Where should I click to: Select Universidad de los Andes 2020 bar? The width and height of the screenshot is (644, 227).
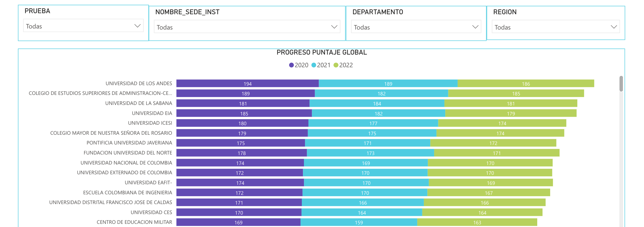point(247,84)
